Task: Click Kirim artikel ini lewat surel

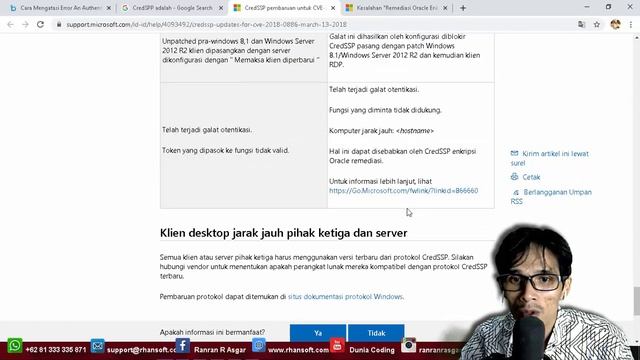Action: 550,158
